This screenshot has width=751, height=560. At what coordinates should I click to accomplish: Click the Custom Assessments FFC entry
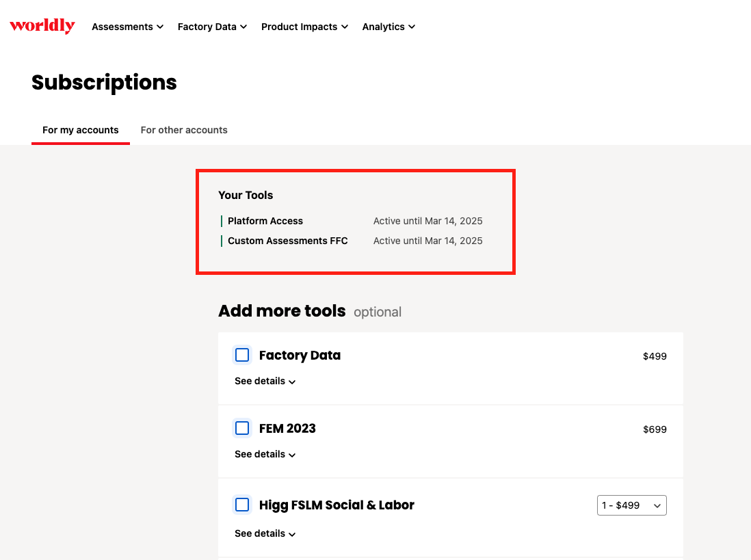point(288,241)
